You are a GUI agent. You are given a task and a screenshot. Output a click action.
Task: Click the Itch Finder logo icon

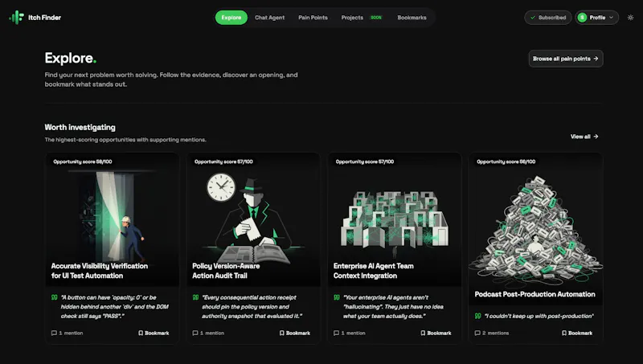pyautogui.click(x=17, y=17)
